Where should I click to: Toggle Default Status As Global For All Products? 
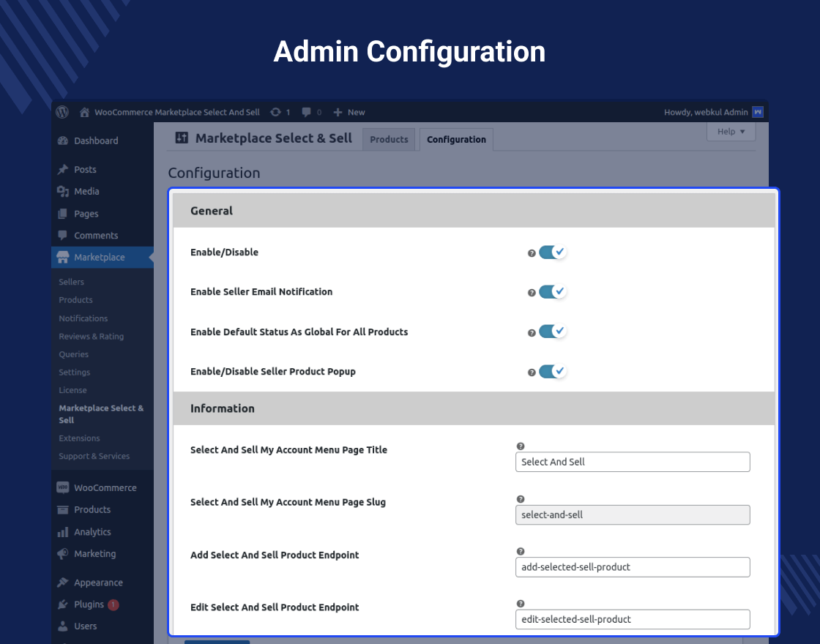[553, 331]
